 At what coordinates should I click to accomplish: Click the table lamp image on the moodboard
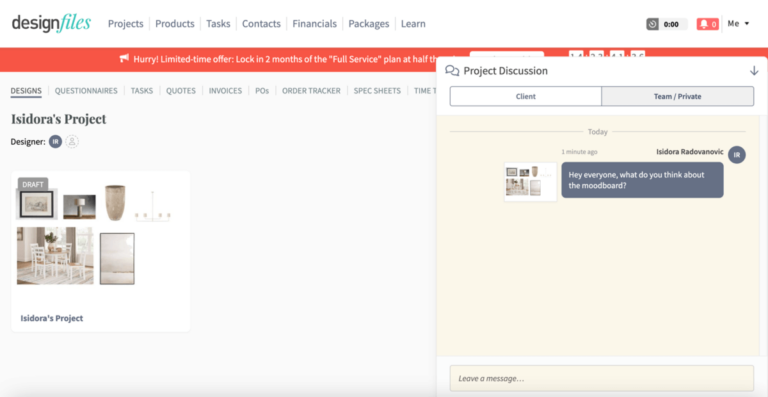tap(79, 207)
